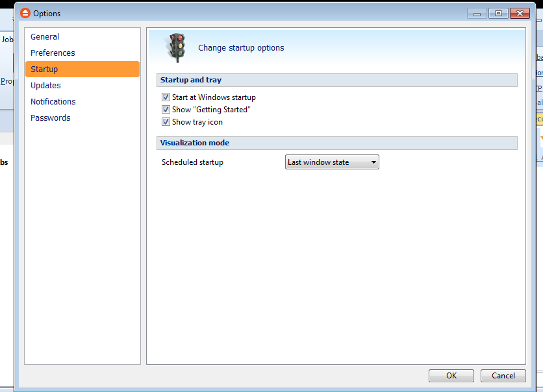Close the Options dialog window
543x392 pixels.
tap(520, 13)
